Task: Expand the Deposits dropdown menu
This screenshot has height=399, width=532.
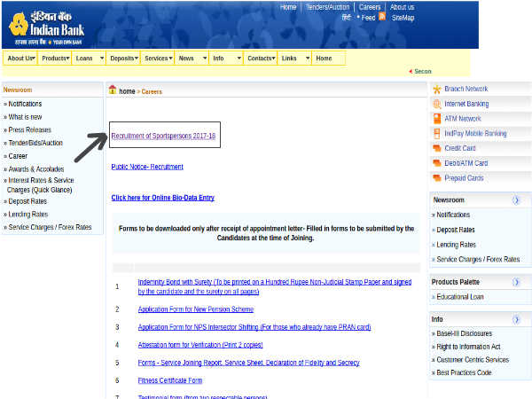Action: [x=123, y=59]
